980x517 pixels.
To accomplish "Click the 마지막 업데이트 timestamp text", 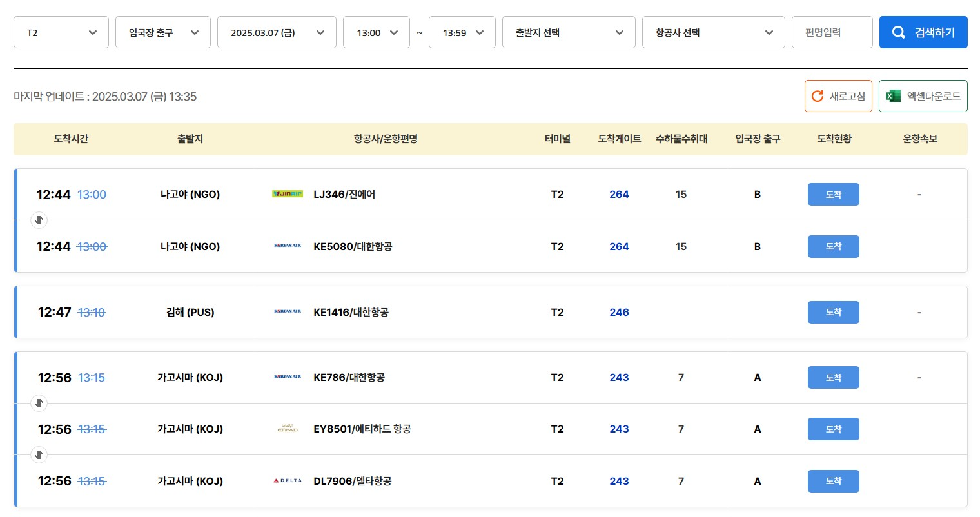I will click(x=105, y=97).
